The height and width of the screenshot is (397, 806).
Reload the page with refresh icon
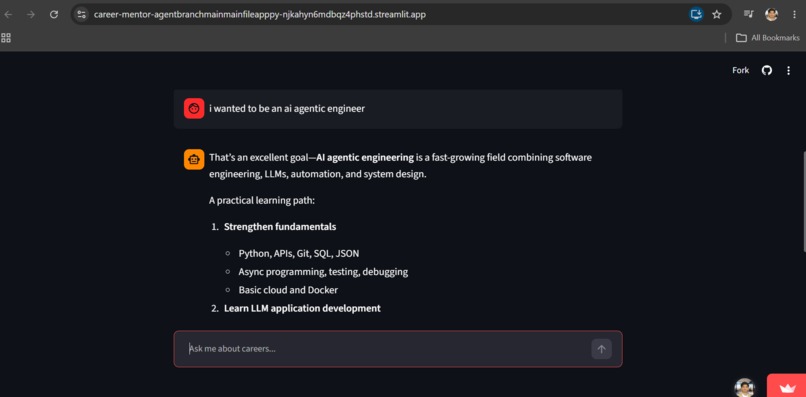[x=53, y=14]
